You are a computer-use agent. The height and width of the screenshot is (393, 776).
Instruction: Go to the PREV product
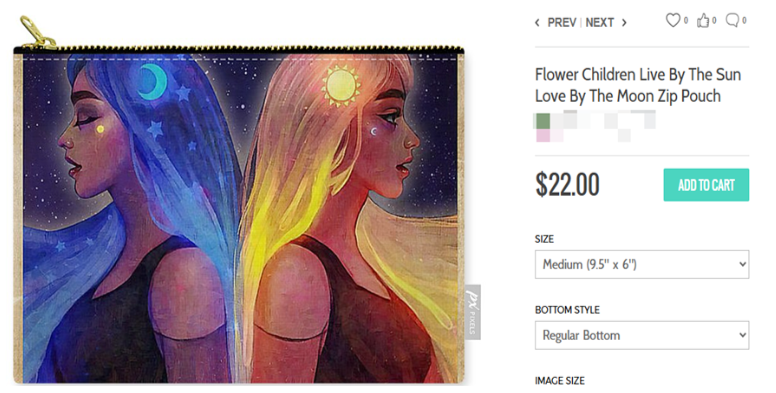click(x=562, y=23)
